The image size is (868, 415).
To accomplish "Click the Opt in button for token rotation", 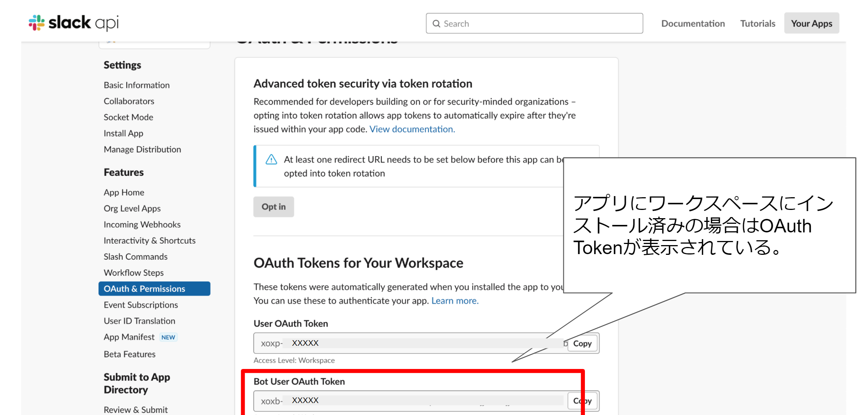I will (x=273, y=207).
